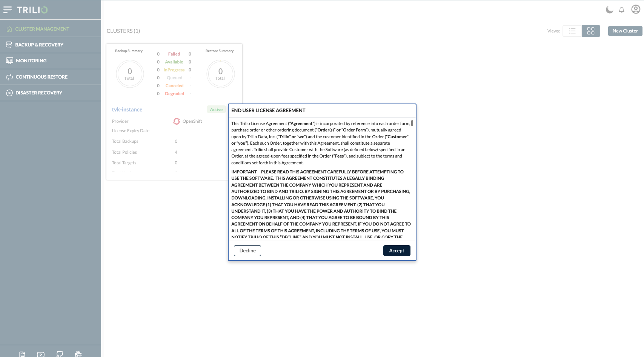
Task: Switch to grid view of clusters
Action: click(591, 31)
